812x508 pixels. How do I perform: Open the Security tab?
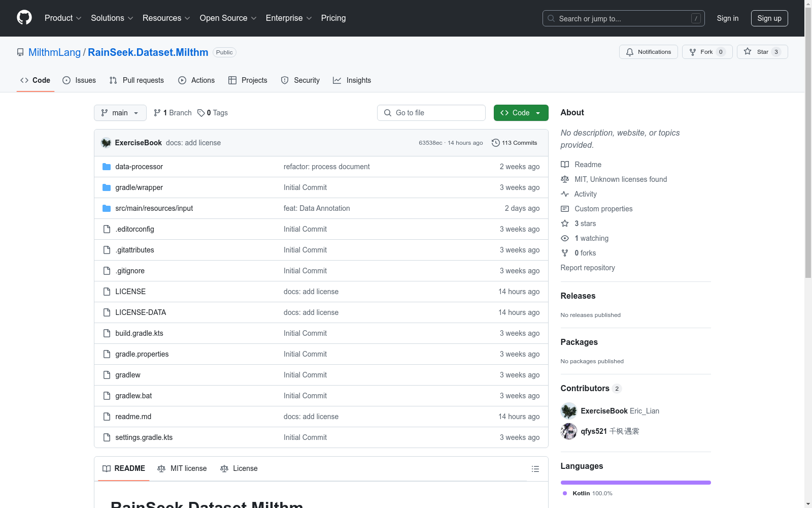(300, 80)
